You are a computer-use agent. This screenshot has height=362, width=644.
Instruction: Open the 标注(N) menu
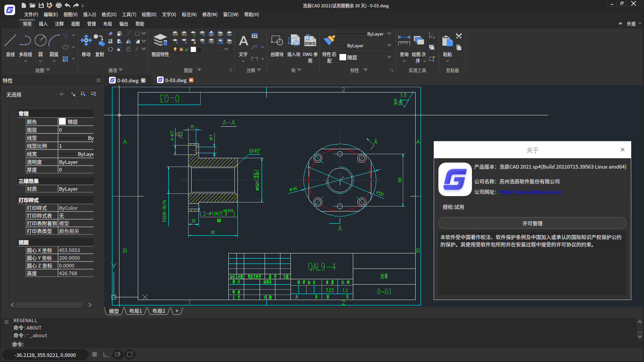point(189,14)
